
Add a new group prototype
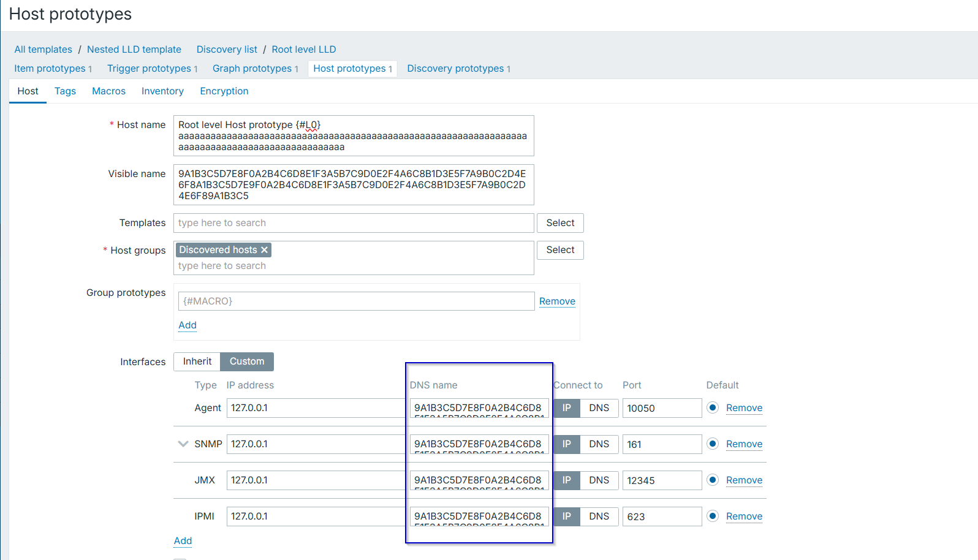click(x=188, y=325)
